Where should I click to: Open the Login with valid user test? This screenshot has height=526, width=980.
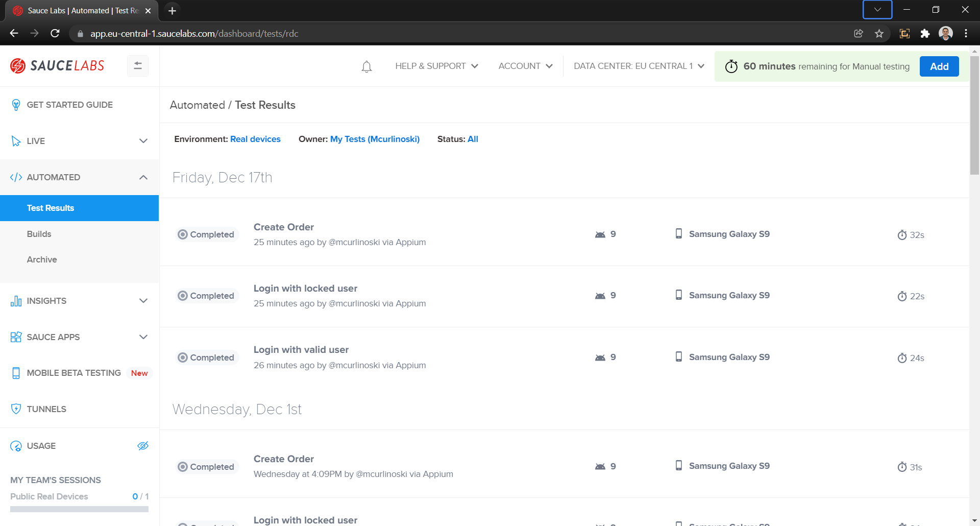(301, 350)
